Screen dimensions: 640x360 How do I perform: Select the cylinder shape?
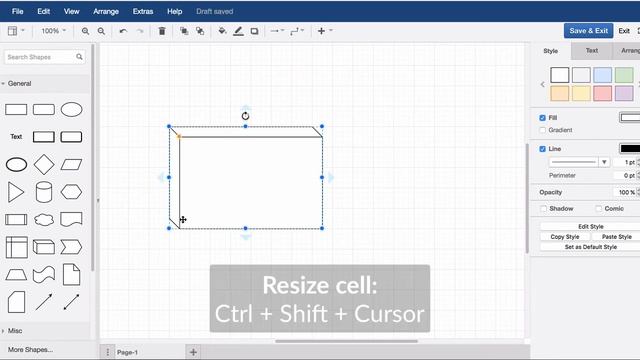tap(44, 192)
